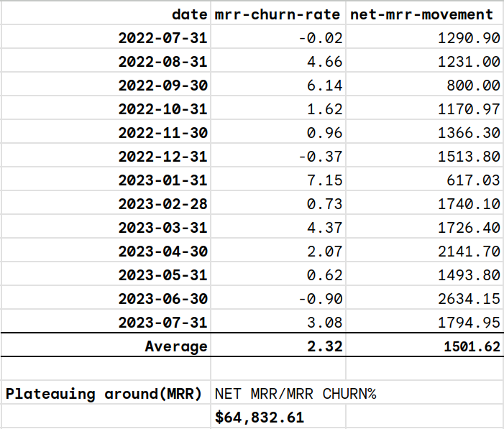Viewport: 504px width, 429px height.
Task: Click the 2023-04-30 date cell
Action: pos(106,251)
